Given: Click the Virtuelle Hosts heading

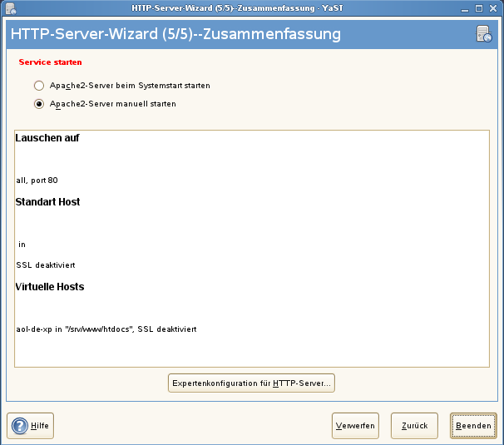Looking at the screenshot, I should click(x=50, y=287).
